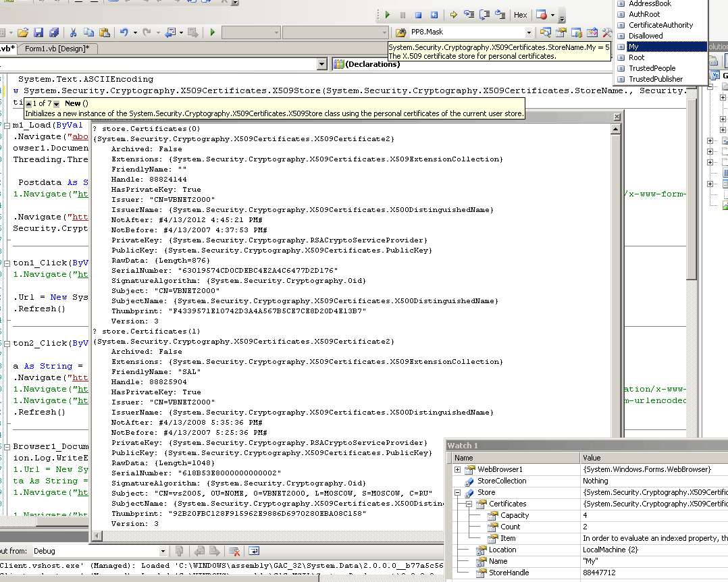Click the Cut scissors icon
728x582 pixels.
pyautogui.click(x=72, y=32)
